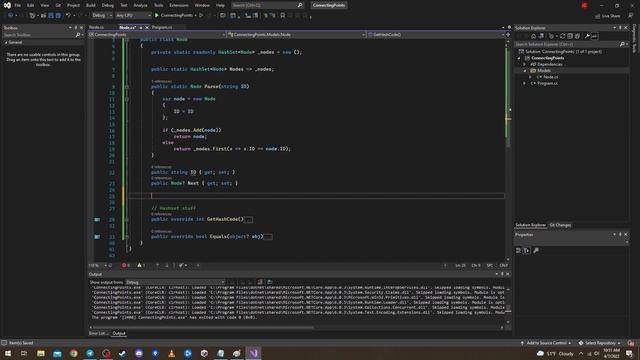The width and height of the screenshot is (640, 360).
Task: Open the GetHashCode() member dropdown
Action: 436,35
